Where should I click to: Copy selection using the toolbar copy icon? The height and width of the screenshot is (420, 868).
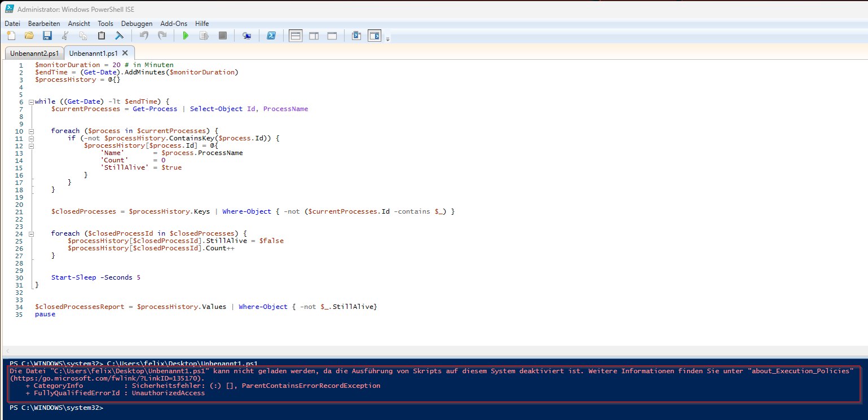(83, 36)
